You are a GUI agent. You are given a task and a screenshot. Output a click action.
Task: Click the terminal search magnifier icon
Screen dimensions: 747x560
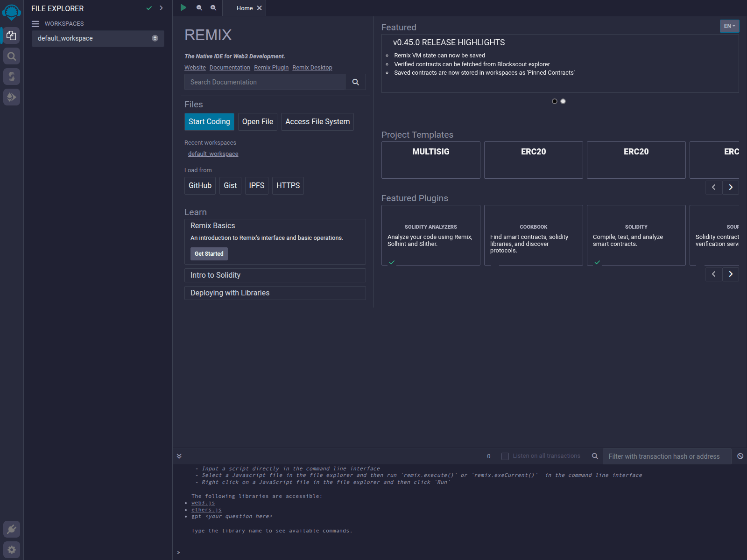coord(595,456)
